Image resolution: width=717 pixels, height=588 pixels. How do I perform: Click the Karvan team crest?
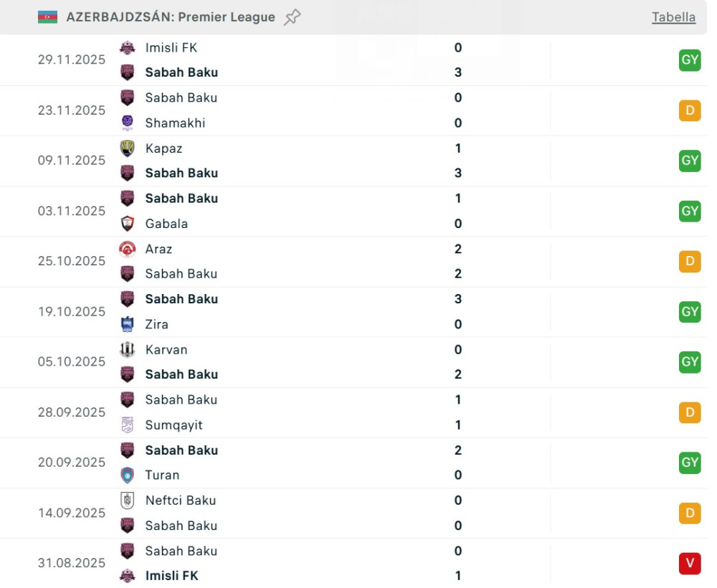click(x=128, y=350)
